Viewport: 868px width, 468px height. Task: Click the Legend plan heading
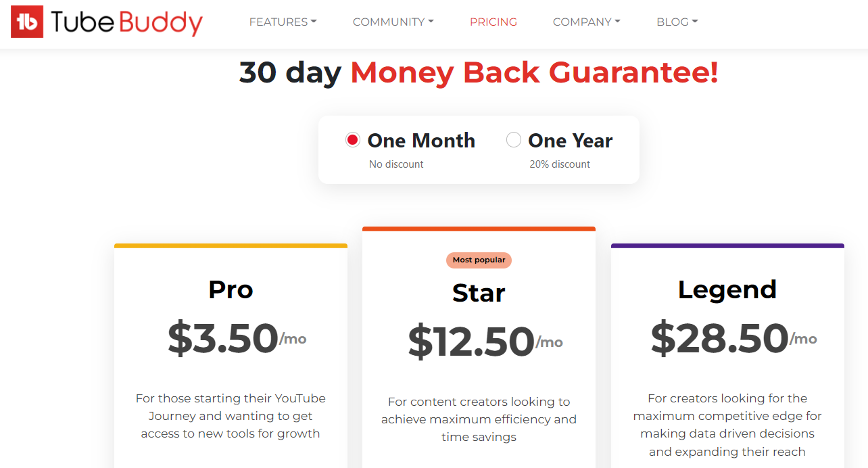coord(727,289)
